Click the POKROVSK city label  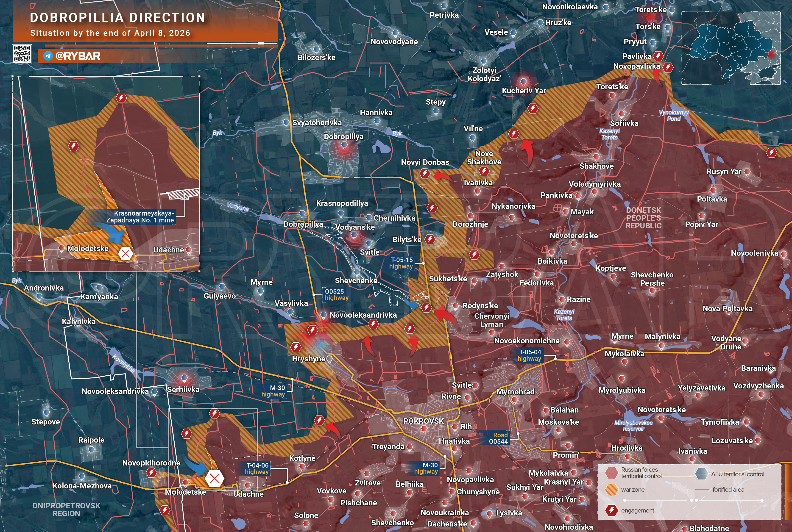(423, 421)
